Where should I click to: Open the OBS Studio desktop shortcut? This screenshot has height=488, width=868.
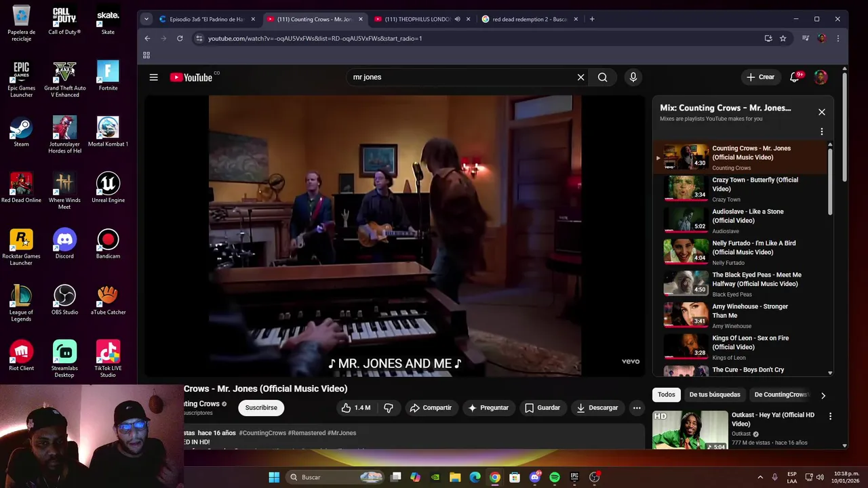pyautogui.click(x=64, y=301)
